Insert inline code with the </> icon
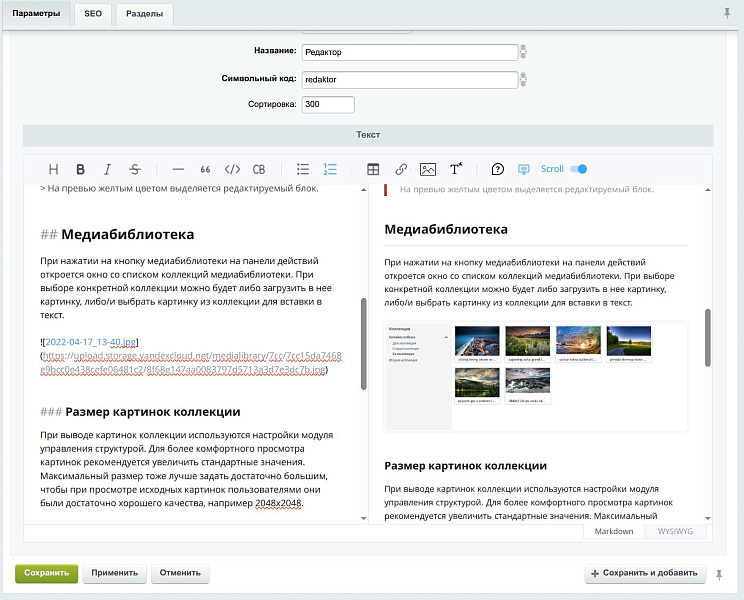The image size is (744, 600). [232, 170]
